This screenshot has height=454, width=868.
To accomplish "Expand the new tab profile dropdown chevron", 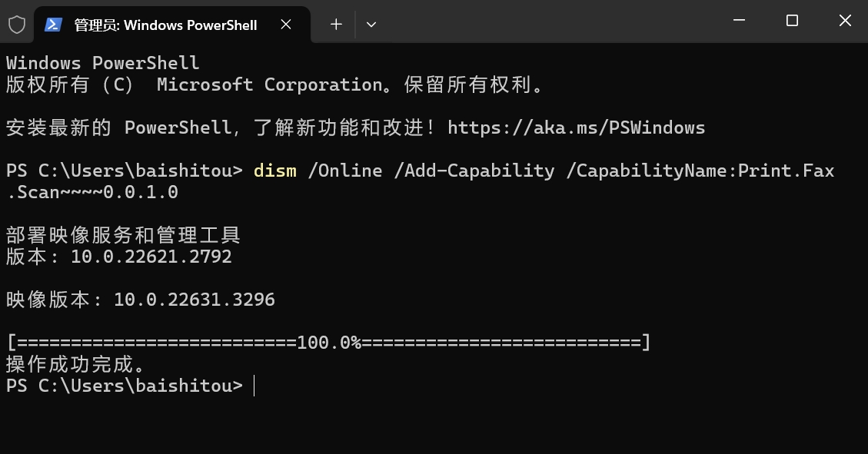I will point(371,25).
